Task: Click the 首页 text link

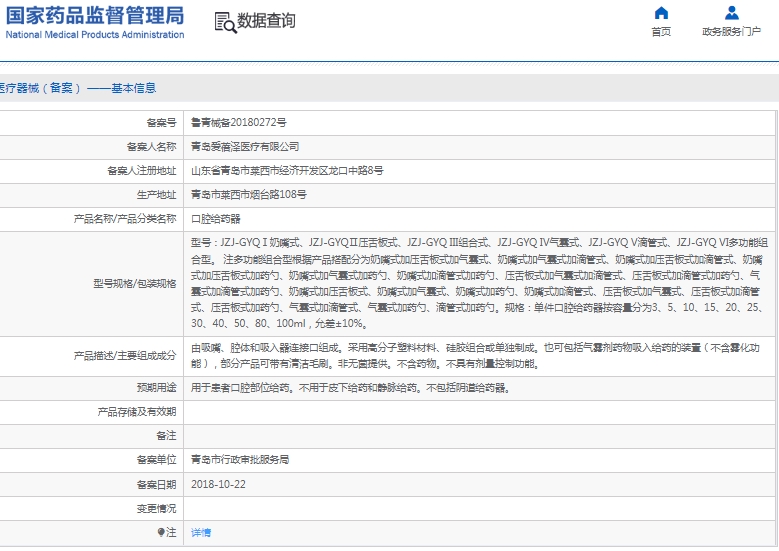Action: click(x=661, y=32)
